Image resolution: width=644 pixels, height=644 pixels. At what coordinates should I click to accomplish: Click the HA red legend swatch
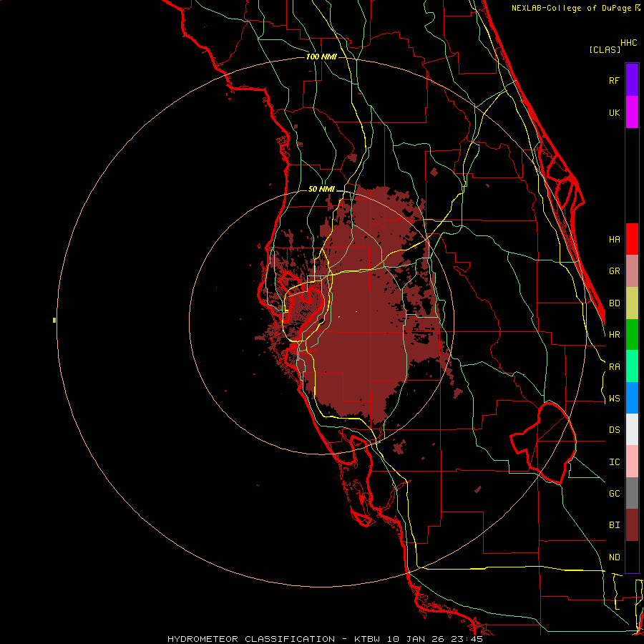pyautogui.click(x=632, y=239)
